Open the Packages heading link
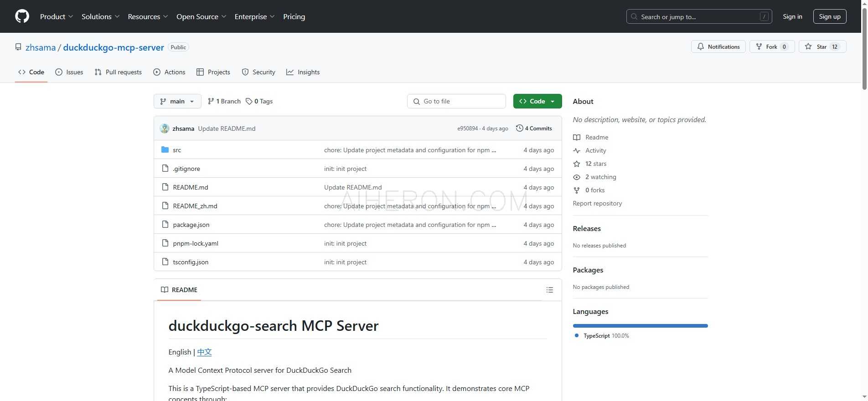868x401 pixels. 588,270
